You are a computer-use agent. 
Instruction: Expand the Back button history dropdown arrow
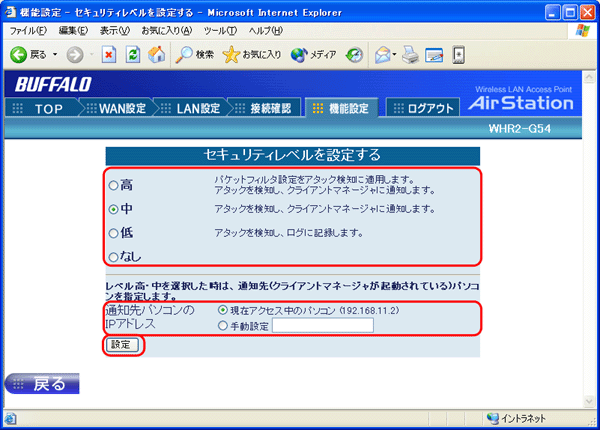[55, 55]
